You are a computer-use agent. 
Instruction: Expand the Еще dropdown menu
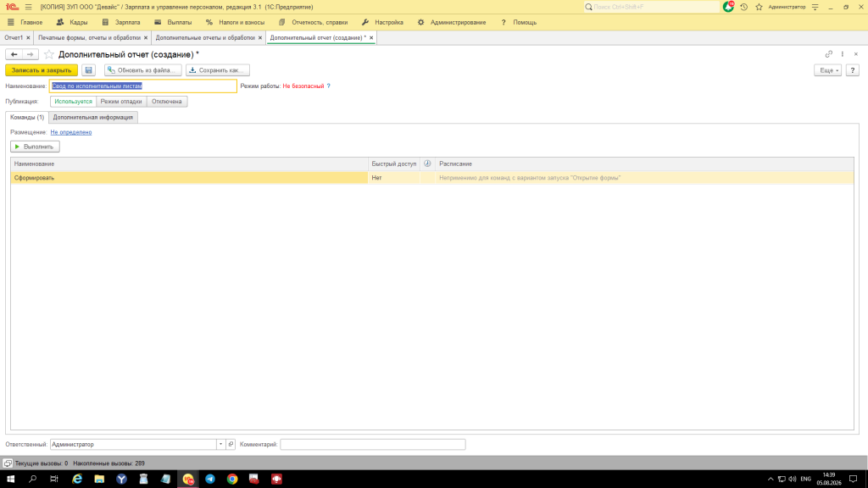coord(827,70)
